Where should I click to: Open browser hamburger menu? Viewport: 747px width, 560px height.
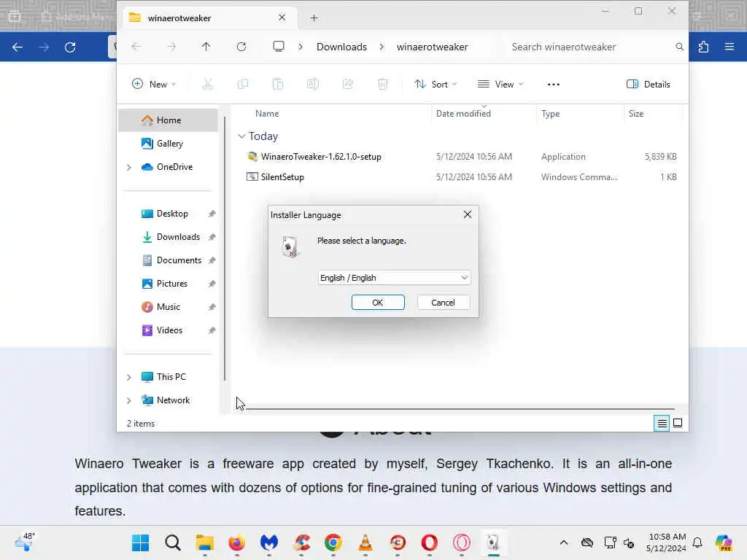(x=729, y=47)
